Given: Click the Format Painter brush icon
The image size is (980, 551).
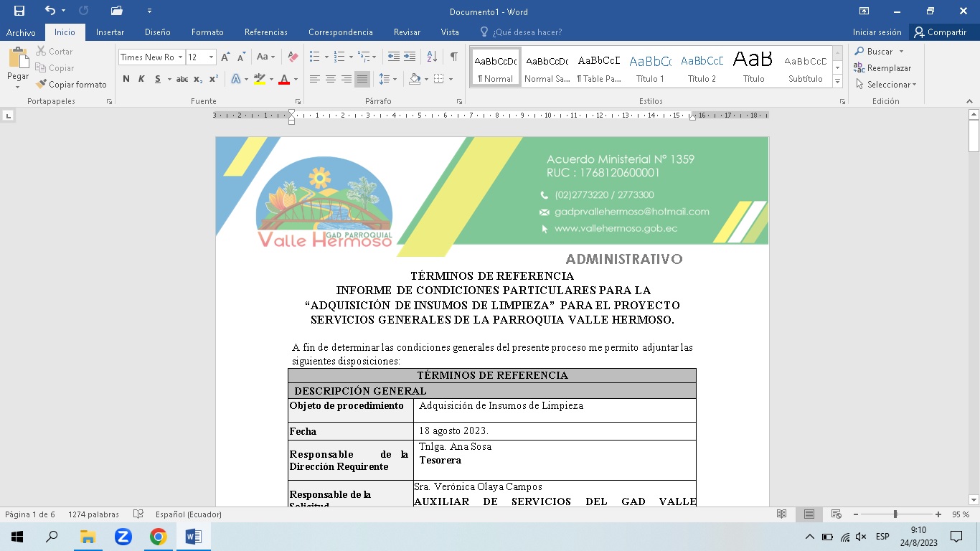Looking at the screenshot, I should [x=42, y=85].
